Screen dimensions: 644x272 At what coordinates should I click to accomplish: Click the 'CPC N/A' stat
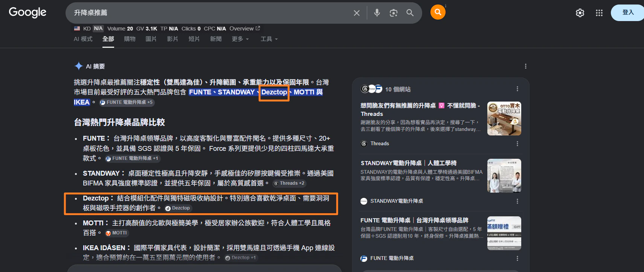click(x=215, y=29)
